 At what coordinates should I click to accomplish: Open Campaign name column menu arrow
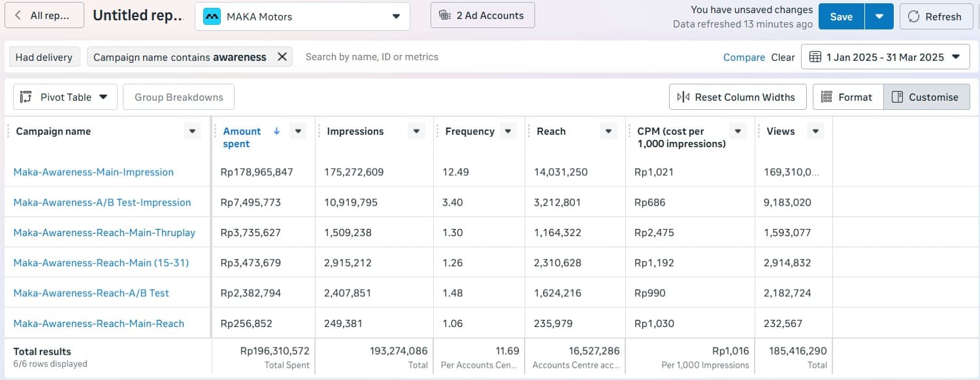tap(192, 131)
